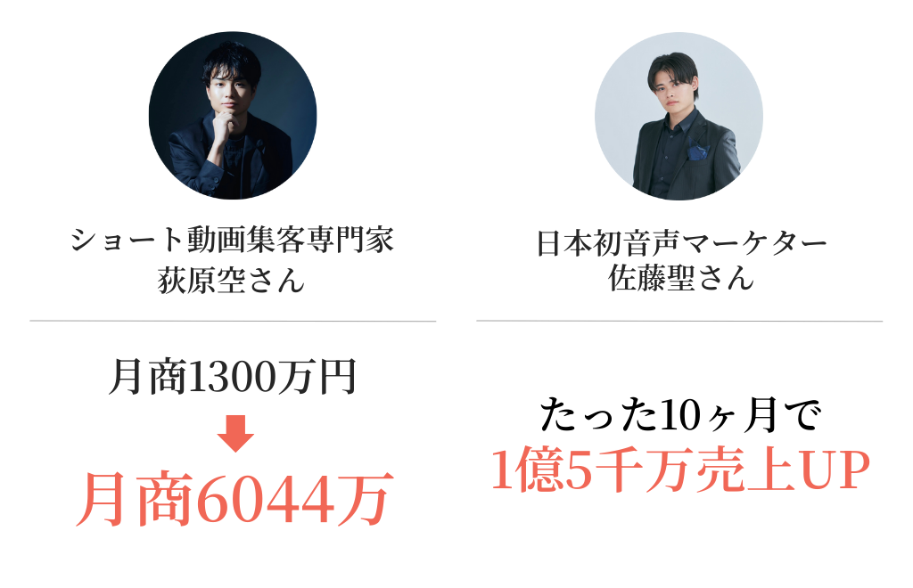Select the たった10ヶ月で line
This screenshot has height=588, width=913.
(x=680, y=415)
